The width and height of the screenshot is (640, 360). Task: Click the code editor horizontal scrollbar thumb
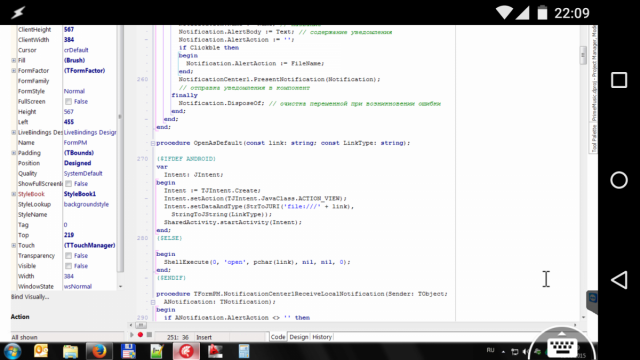[141, 325]
